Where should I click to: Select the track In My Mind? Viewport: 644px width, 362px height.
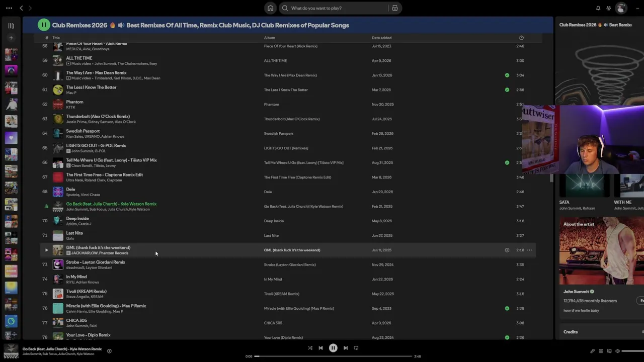[76, 277]
